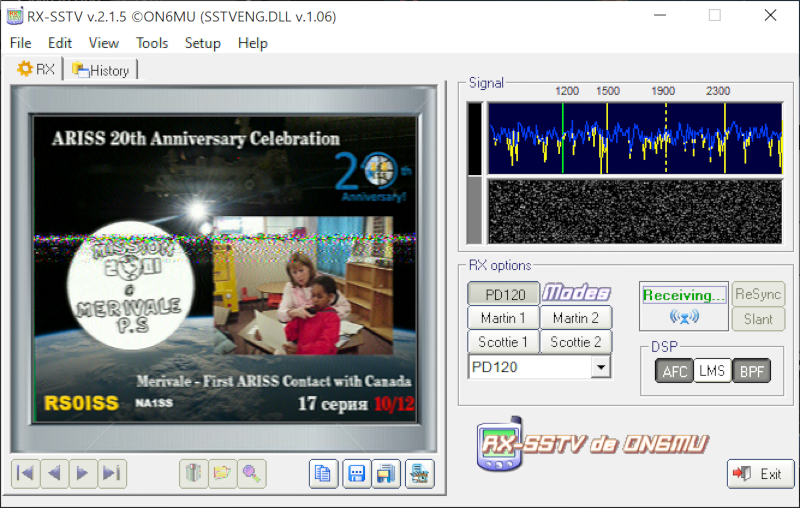Close the RX-SSTV window

770,15
